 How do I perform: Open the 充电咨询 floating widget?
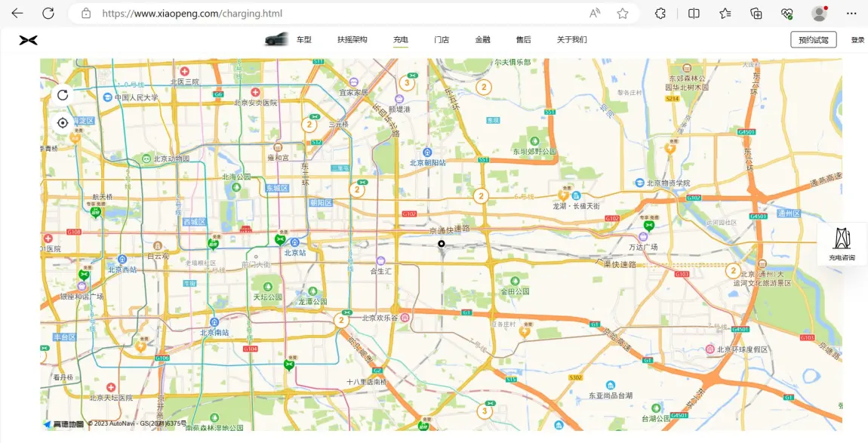pos(842,245)
